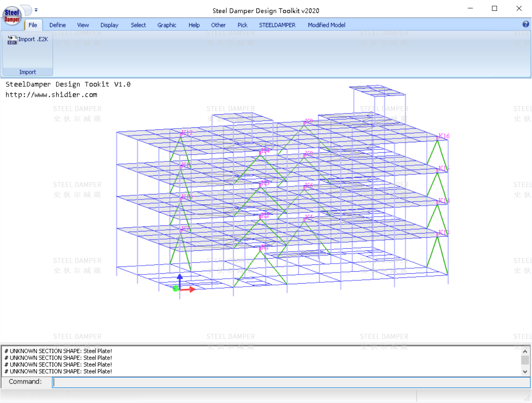Select damper label K5 in the model

click(309, 217)
